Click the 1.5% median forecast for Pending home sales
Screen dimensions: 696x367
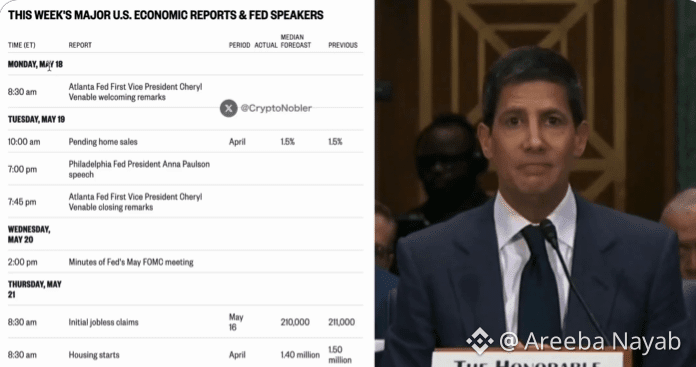tap(288, 142)
